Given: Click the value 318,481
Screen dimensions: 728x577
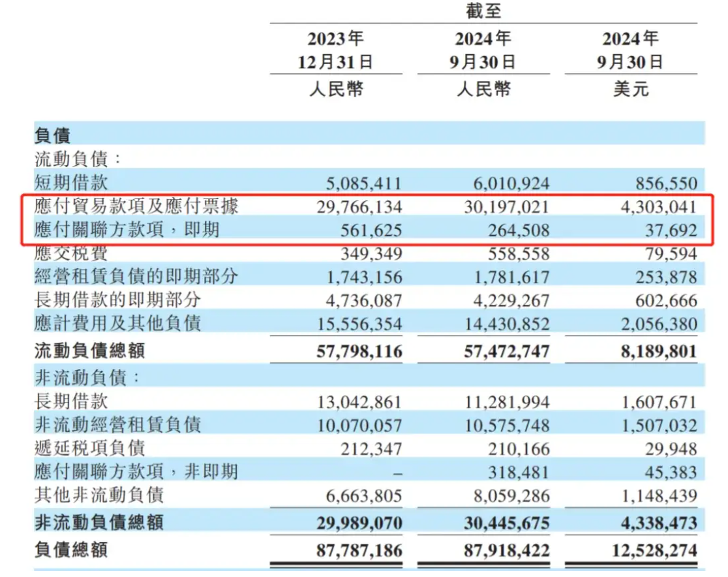Looking at the screenshot, I should (x=519, y=473).
